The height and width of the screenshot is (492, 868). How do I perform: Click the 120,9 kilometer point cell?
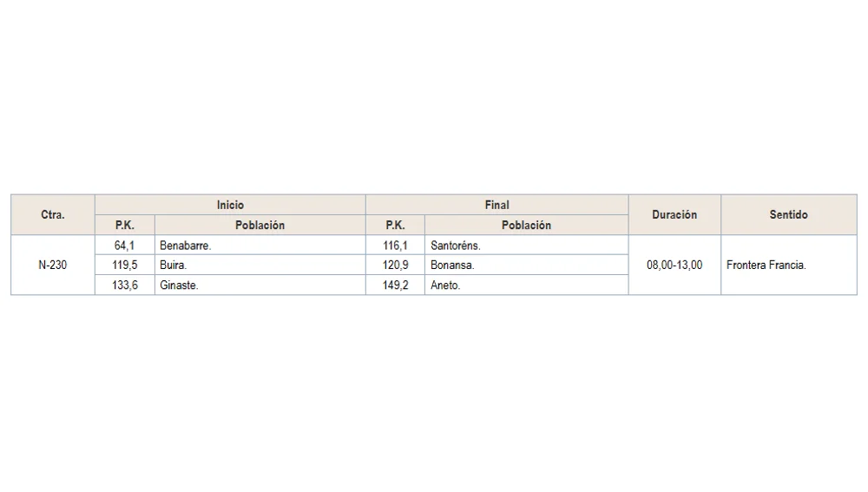click(395, 266)
